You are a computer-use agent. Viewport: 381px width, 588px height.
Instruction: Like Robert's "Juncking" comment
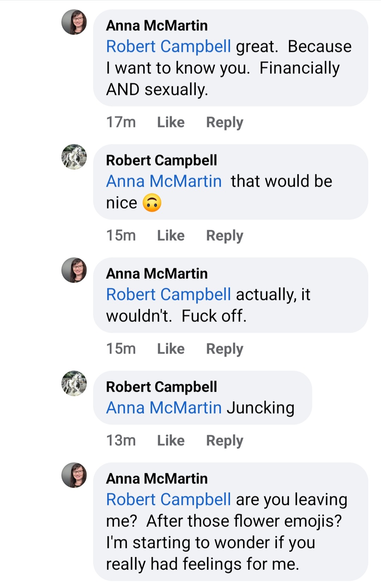171,440
